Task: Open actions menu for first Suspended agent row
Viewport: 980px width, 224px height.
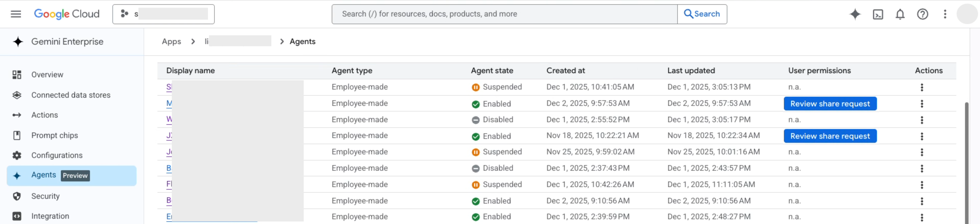Action: click(921, 87)
